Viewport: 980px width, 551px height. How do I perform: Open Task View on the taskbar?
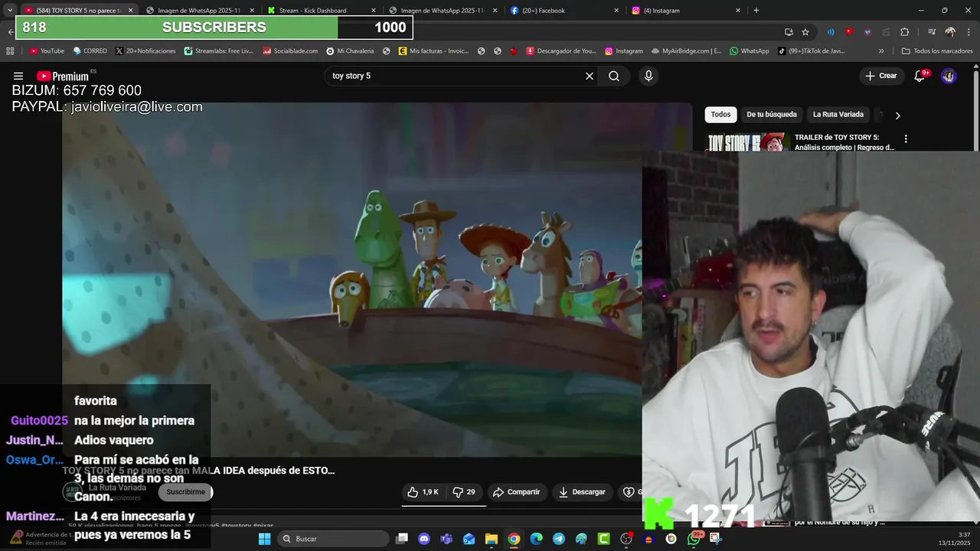(402, 539)
